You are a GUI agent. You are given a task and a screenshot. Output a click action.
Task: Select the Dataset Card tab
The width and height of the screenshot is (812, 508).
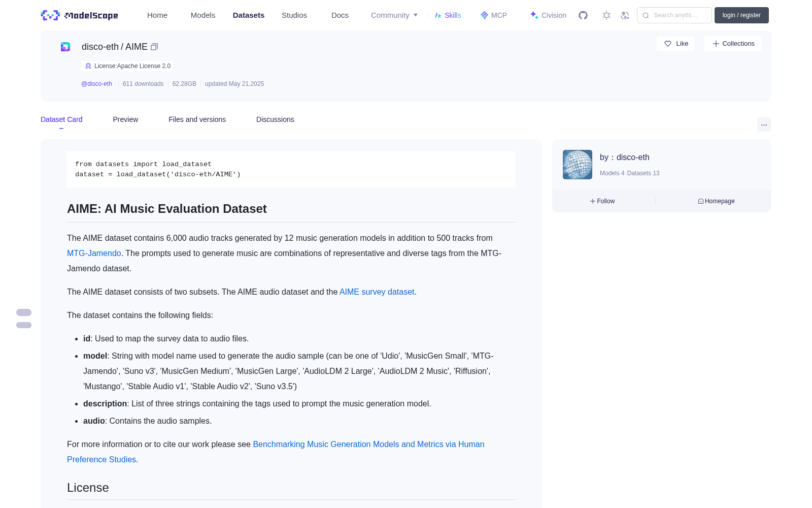click(x=61, y=119)
